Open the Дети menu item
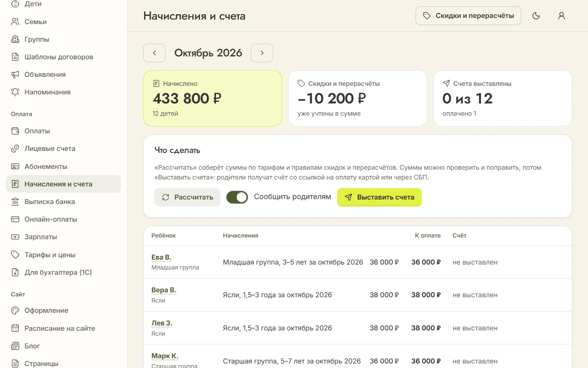Image resolution: width=588 pixels, height=368 pixels. click(x=63, y=4)
